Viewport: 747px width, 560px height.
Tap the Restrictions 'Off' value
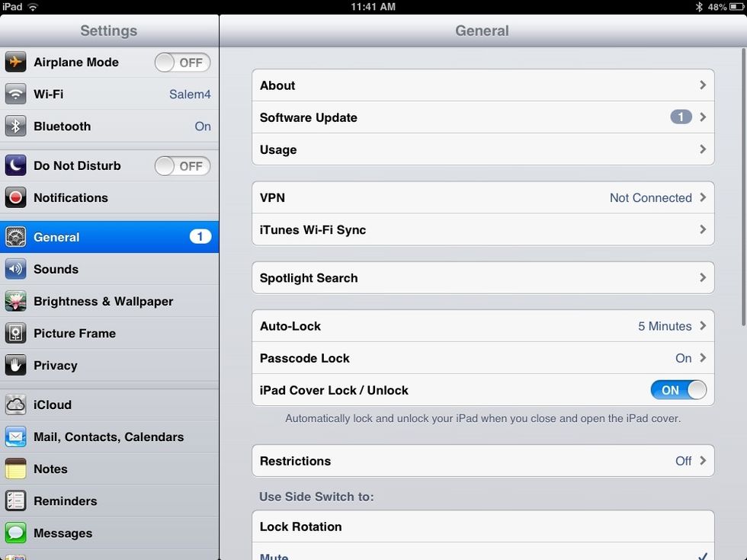coord(684,461)
